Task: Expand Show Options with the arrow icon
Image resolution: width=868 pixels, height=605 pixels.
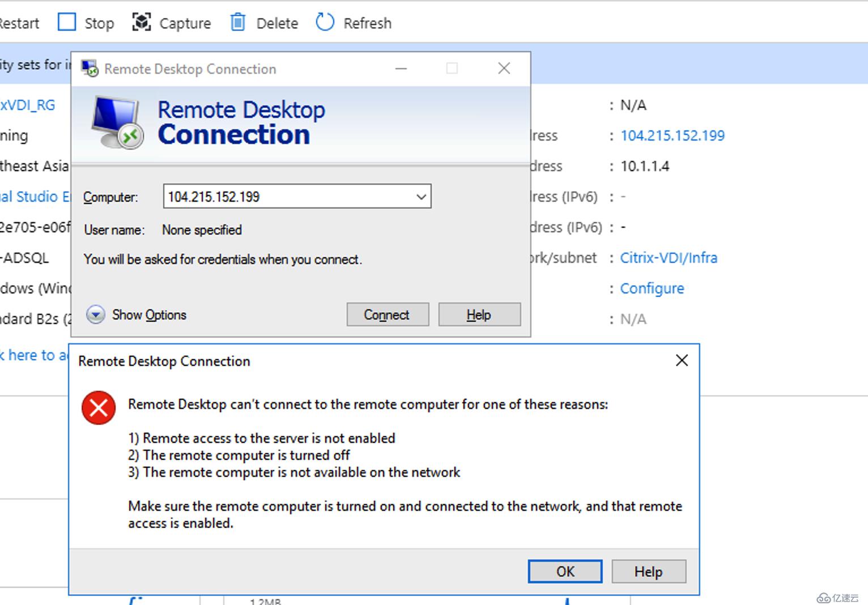Action: click(95, 314)
